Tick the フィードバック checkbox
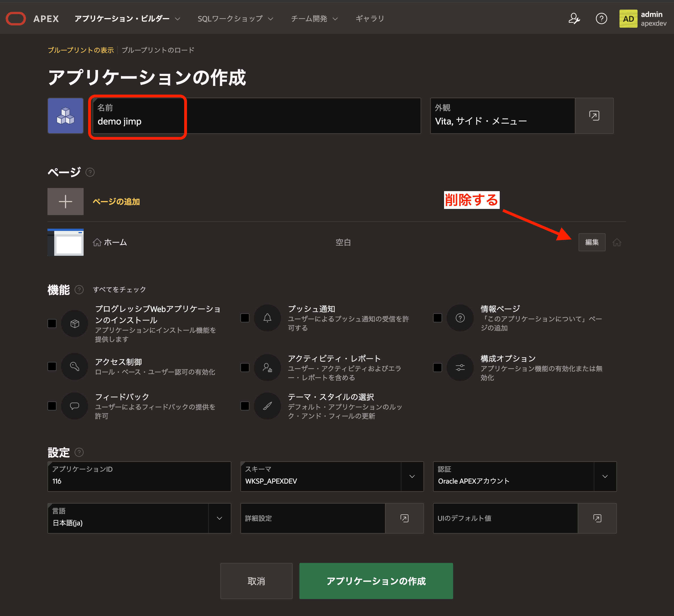 [x=52, y=406]
